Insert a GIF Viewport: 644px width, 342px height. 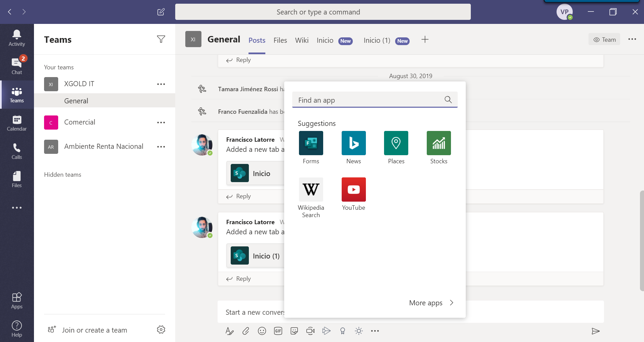278,331
